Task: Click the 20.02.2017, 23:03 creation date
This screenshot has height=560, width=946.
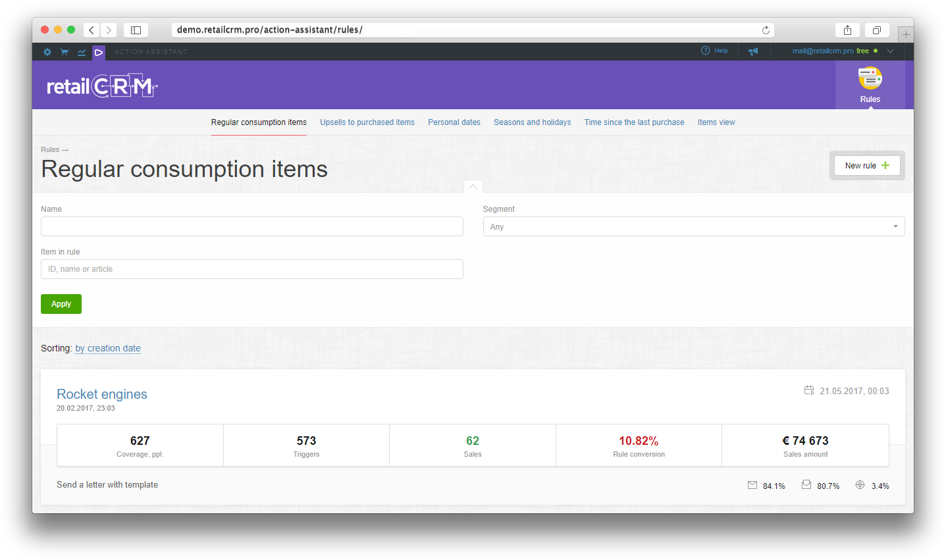Action: click(x=86, y=408)
